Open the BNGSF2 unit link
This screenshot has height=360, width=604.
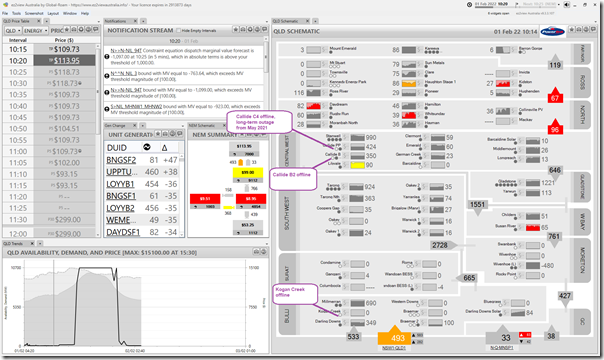click(x=121, y=160)
